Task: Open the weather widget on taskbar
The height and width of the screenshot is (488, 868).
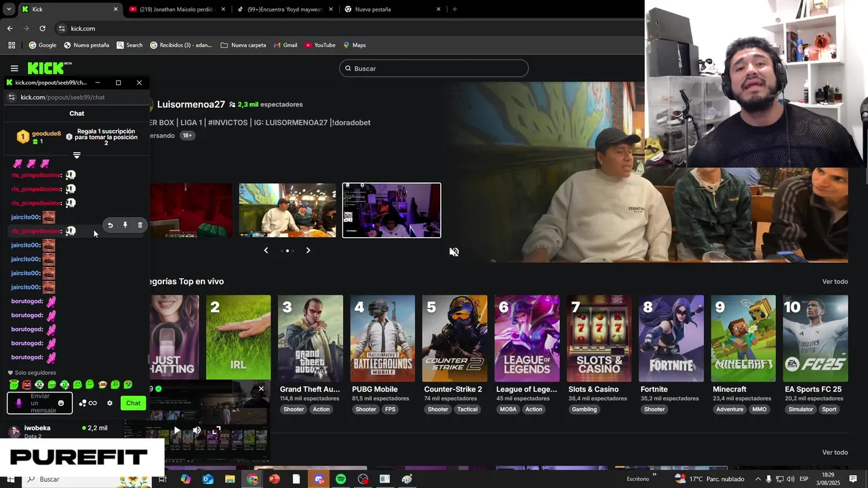Action: click(709, 479)
